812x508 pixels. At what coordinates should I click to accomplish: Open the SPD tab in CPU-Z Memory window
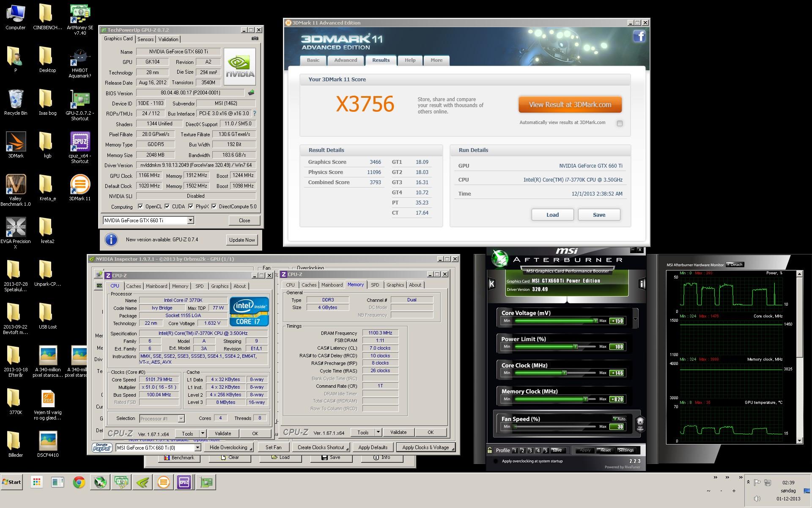375,285
